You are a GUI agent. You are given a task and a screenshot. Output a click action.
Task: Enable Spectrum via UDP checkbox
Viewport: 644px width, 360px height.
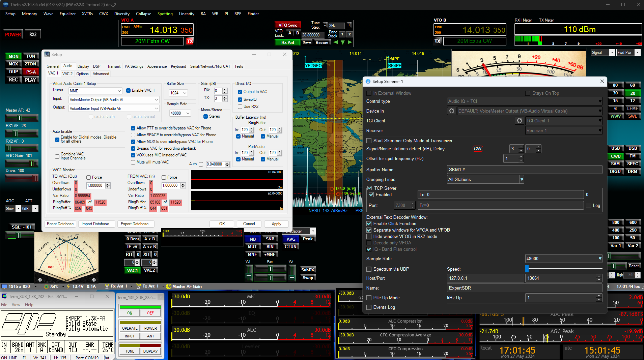[x=369, y=269]
